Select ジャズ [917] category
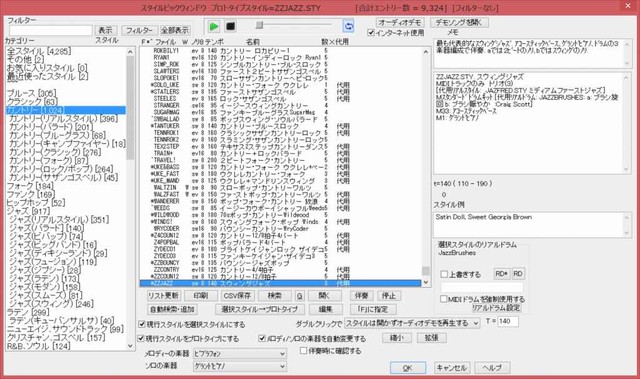 coord(28,211)
